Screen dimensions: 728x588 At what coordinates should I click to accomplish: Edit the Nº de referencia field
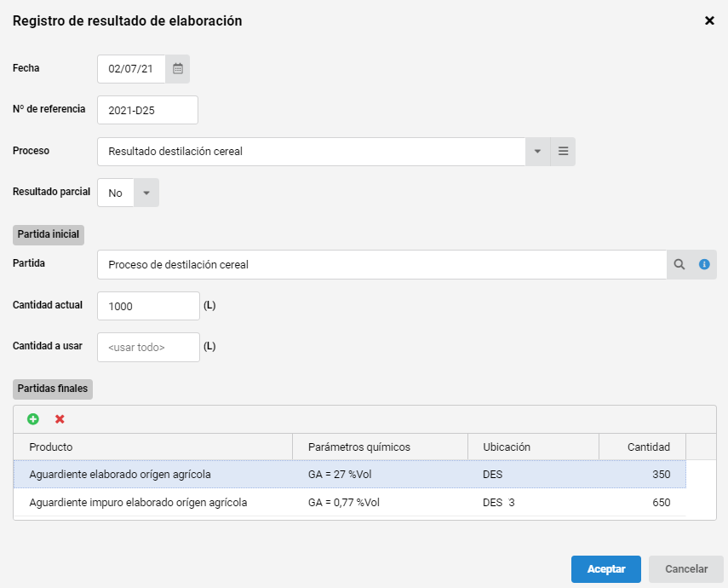(x=147, y=110)
